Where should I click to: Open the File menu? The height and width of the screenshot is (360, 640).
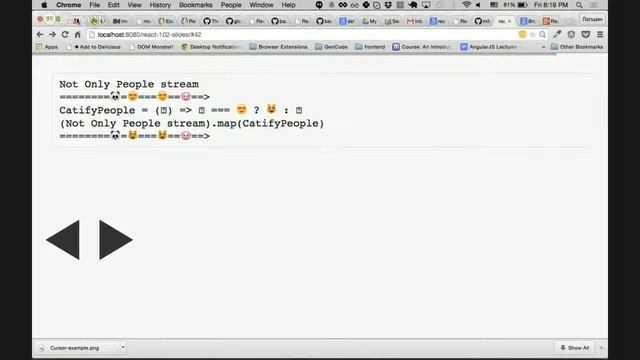[95, 5]
